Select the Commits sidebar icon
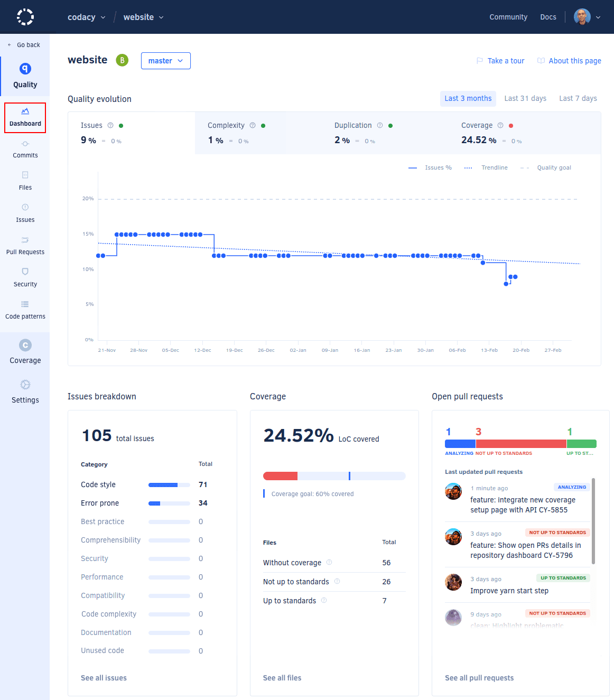Viewport: 614px width, 700px height. tap(25, 149)
